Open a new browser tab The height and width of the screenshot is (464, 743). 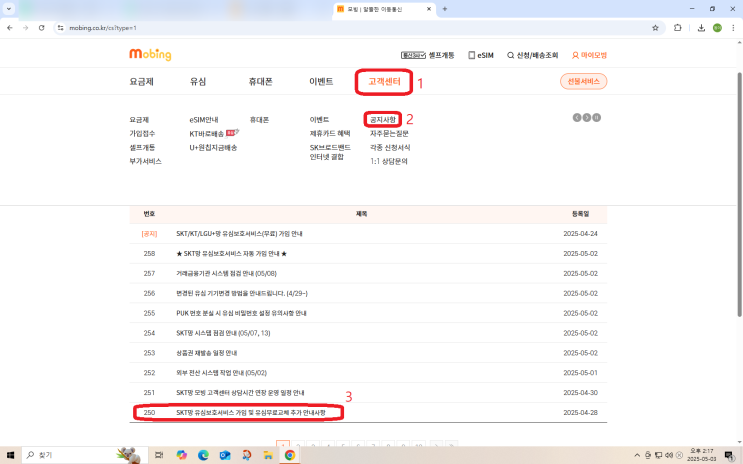tap(444, 9)
